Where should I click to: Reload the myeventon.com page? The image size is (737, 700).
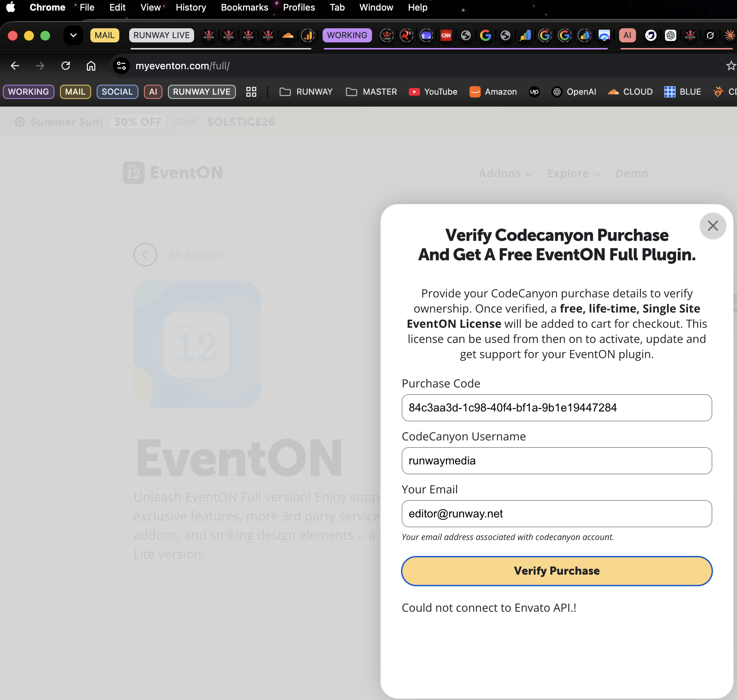pos(66,66)
